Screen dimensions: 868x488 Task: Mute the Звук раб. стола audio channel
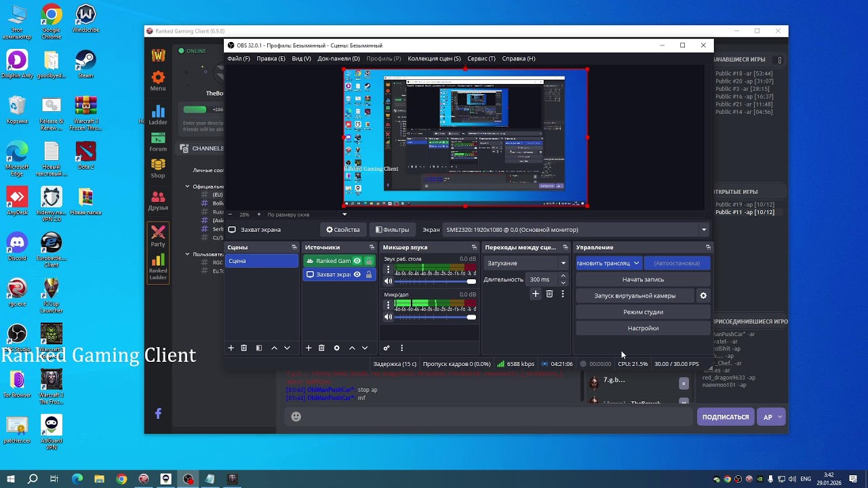[x=389, y=281]
